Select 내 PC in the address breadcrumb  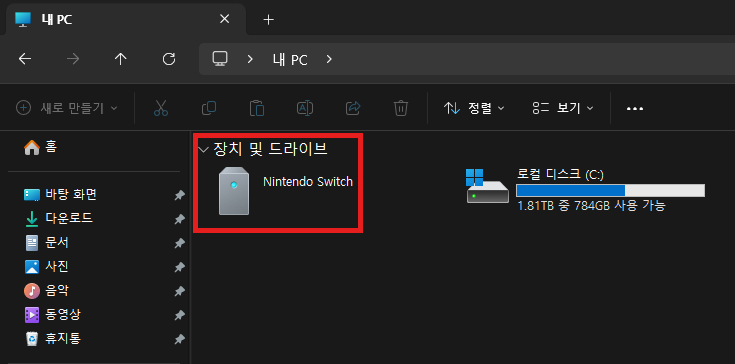point(290,60)
